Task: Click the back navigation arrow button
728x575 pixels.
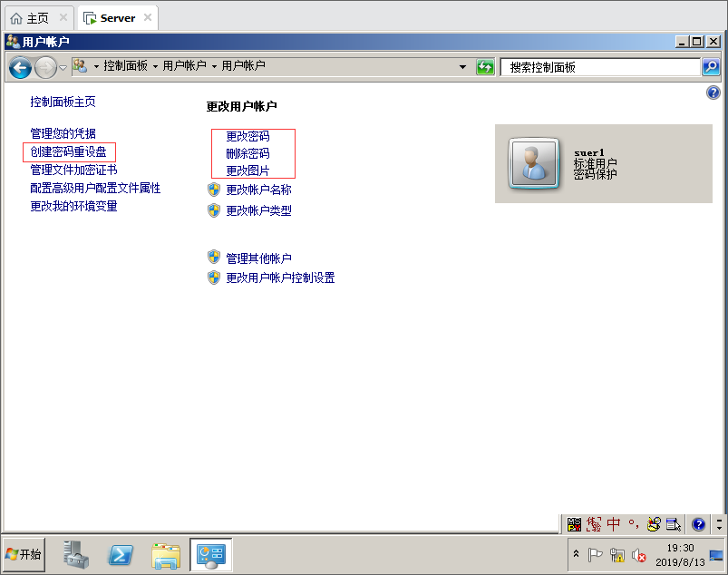Action: pos(20,67)
